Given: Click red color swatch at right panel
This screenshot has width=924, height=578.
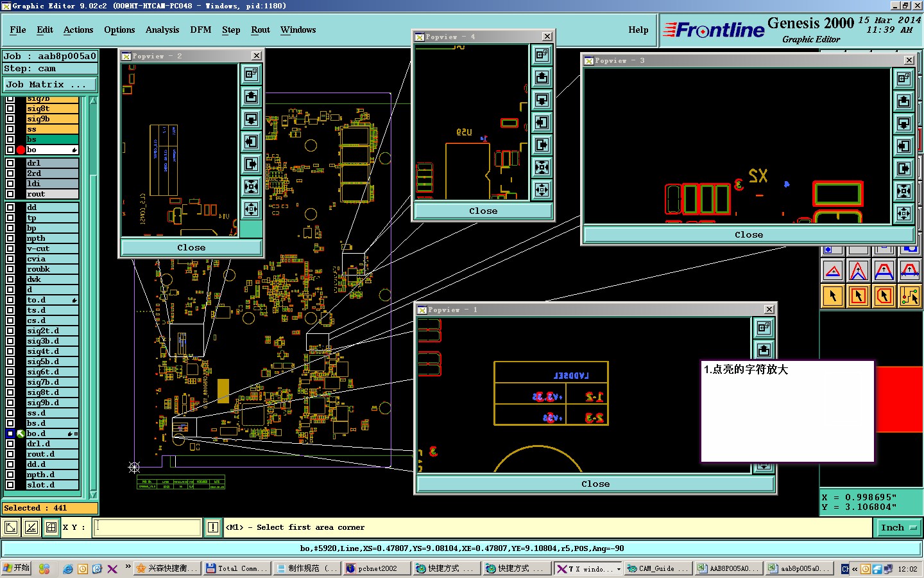Looking at the screenshot, I should click(900, 399).
